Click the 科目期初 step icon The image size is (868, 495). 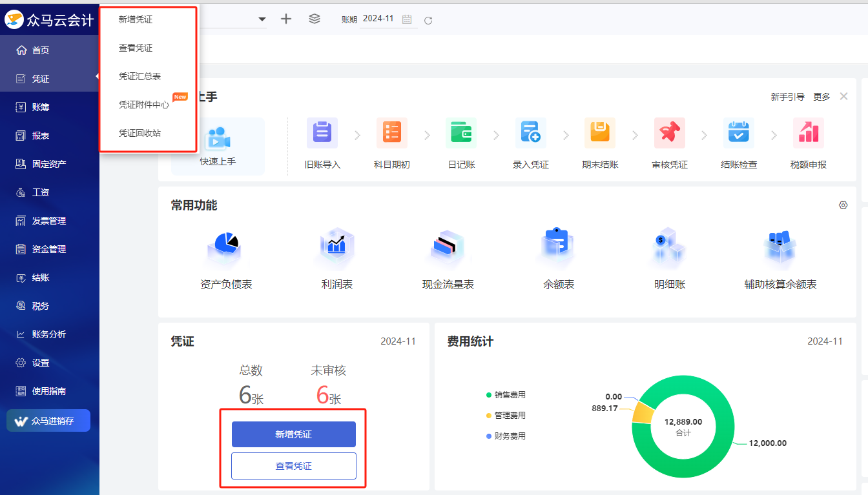(x=392, y=133)
